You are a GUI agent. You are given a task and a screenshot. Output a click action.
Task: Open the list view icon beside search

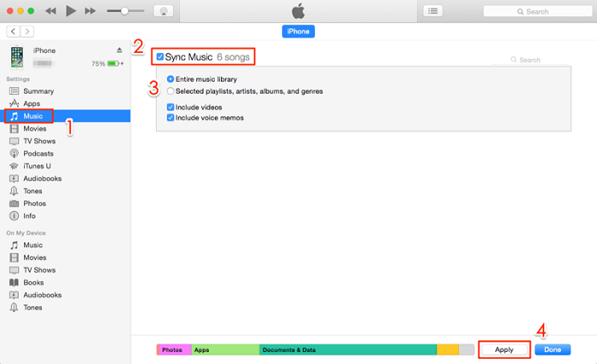point(433,11)
